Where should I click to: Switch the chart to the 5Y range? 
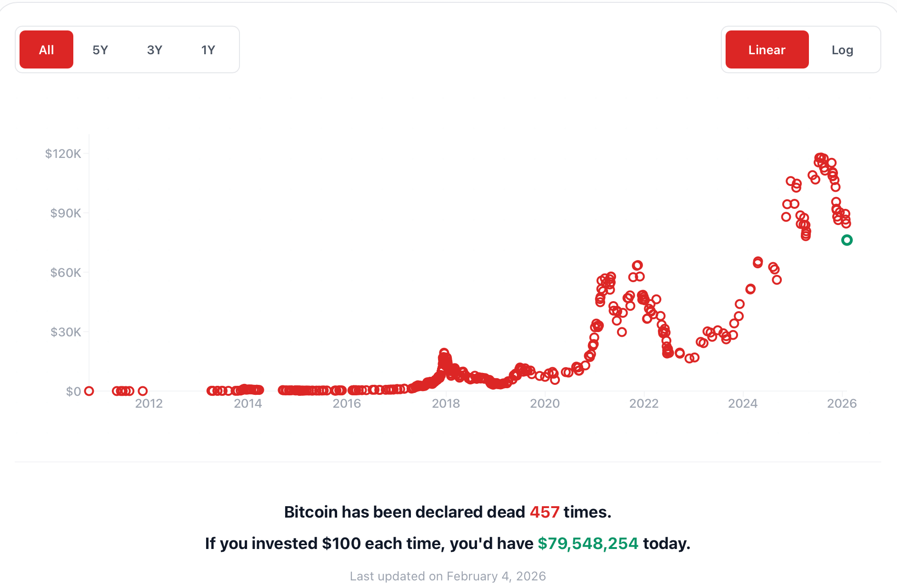(100, 49)
